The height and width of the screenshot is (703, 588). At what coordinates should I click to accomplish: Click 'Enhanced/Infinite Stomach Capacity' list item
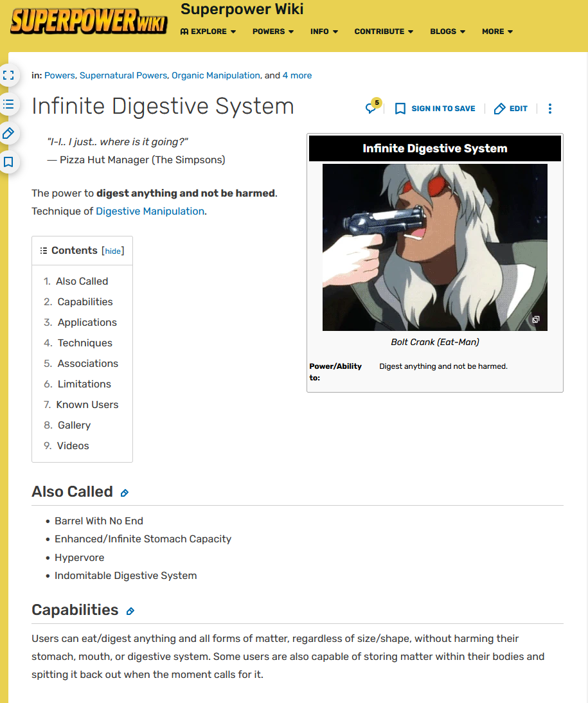pyautogui.click(x=143, y=539)
